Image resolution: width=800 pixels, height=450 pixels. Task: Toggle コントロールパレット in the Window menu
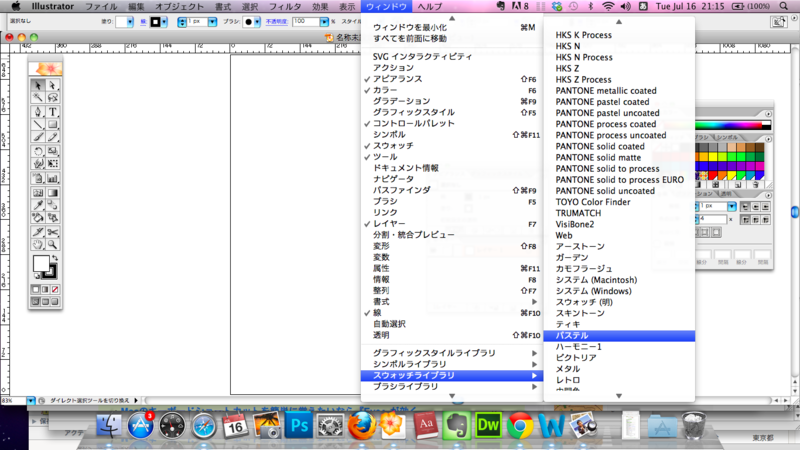coord(452,123)
